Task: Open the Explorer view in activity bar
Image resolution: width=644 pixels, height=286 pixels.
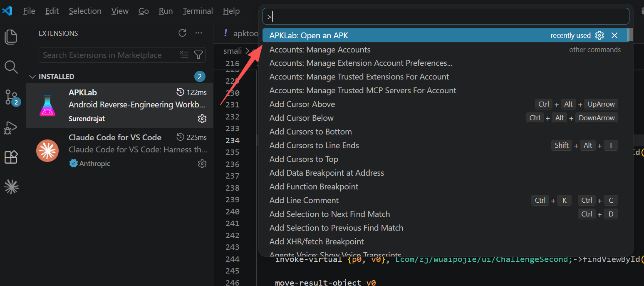Action: point(11,37)
